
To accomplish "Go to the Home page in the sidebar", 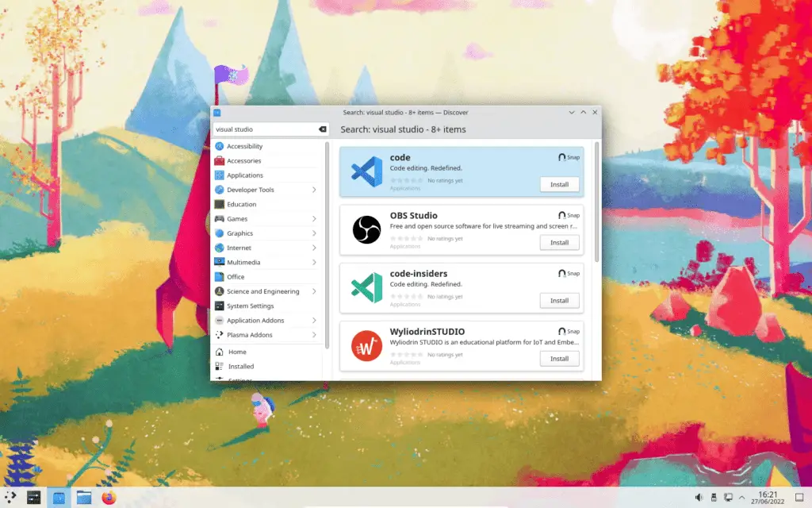I will [237, 352].
